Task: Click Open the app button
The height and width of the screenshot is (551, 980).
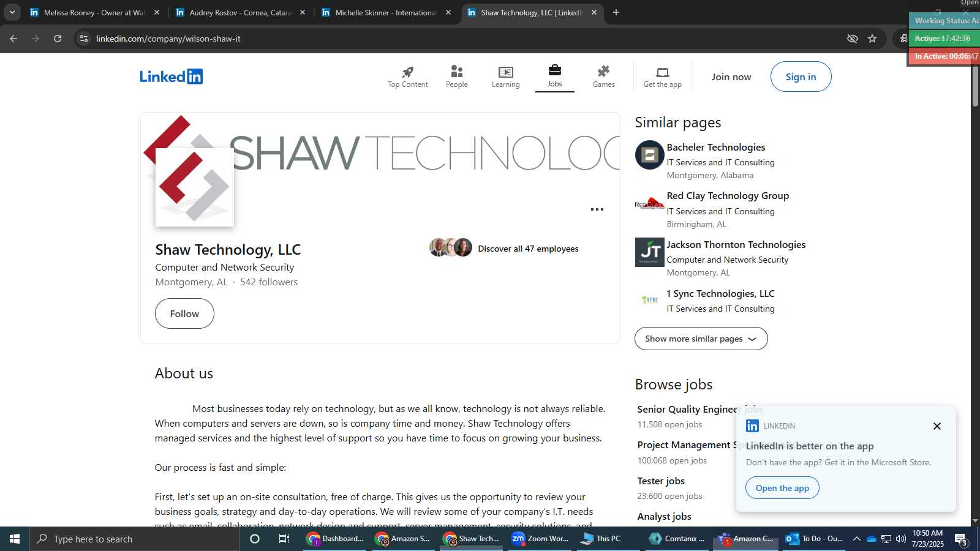Action: pyautogui.click(x=782, y=488)
